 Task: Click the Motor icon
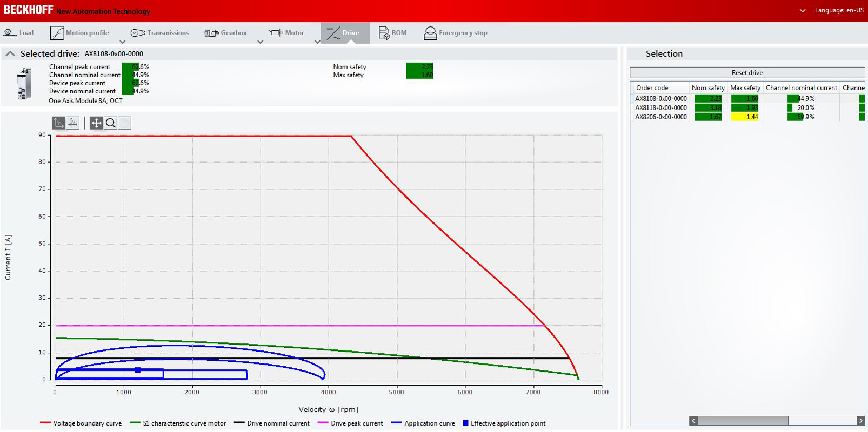point(276,33)
